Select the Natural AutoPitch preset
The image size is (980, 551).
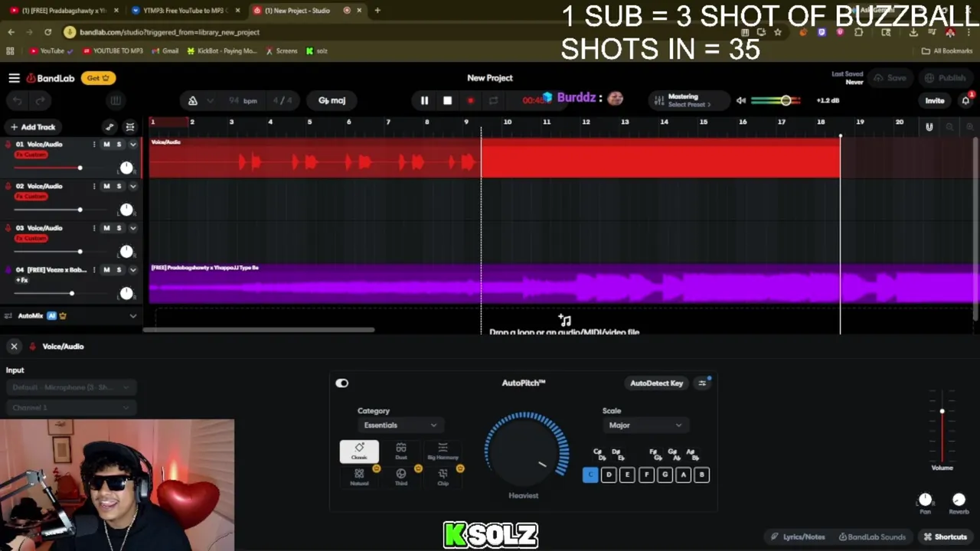pos(359,478)
